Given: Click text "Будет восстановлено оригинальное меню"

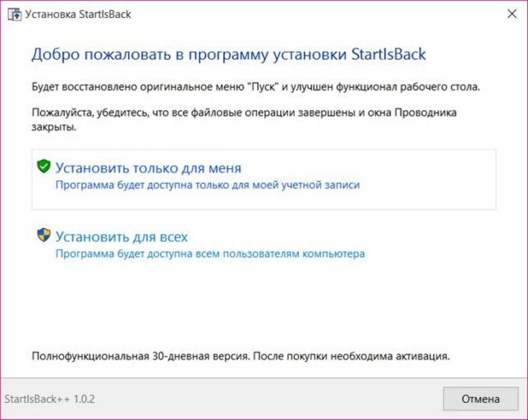Looking at the screenshot, I should click(137, 87).
